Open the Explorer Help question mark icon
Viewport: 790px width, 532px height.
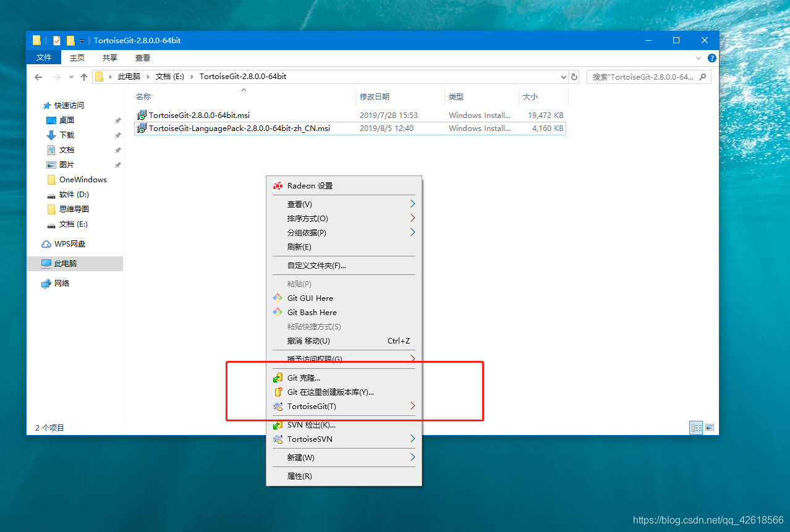[712, 58]
